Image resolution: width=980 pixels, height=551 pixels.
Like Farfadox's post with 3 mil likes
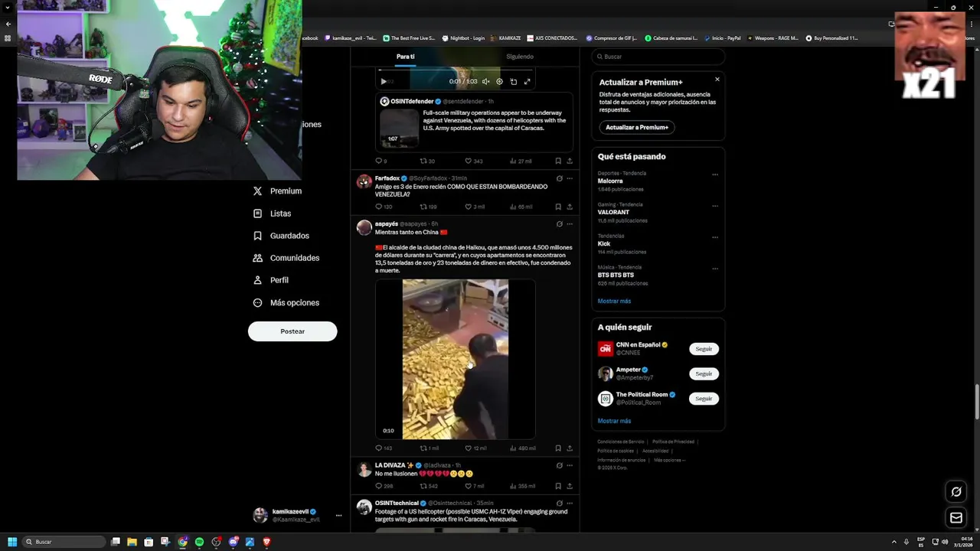(475, 207)
